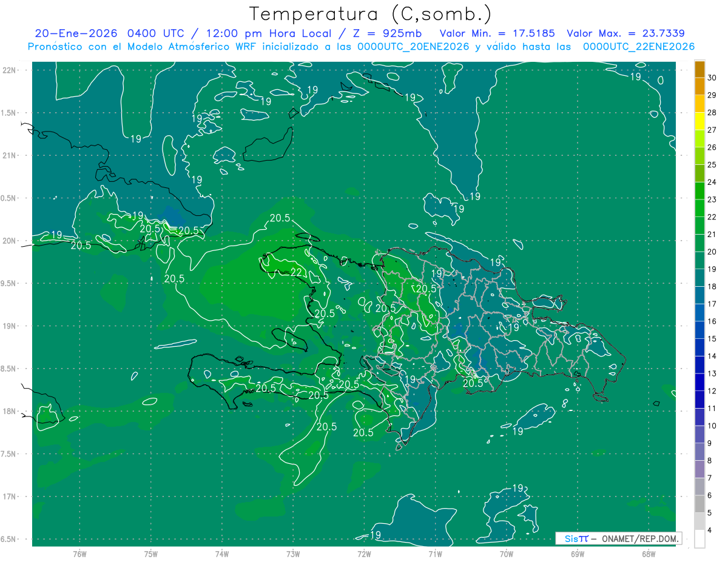Viewport: 728px width, 562px height.
Task: Click 'Valor Min. = 17.5185' value
Action: tap(497, 33)
